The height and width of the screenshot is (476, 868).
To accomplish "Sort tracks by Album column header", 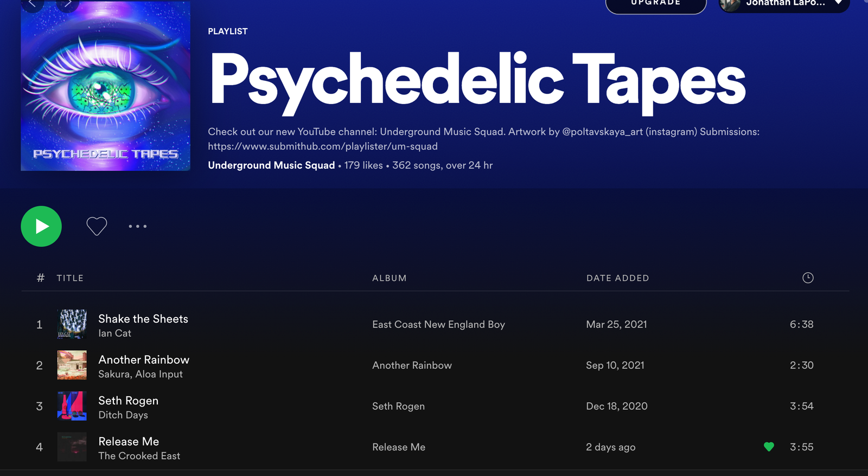I will click(x=389, y=278).
